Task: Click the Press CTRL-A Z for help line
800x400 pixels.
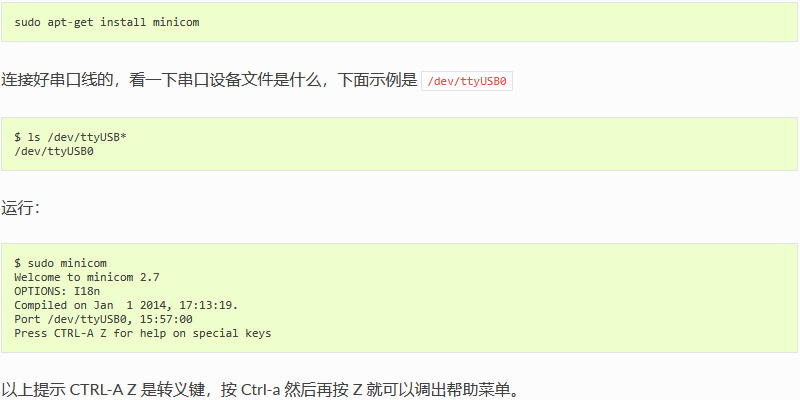Action: [143, 333]
